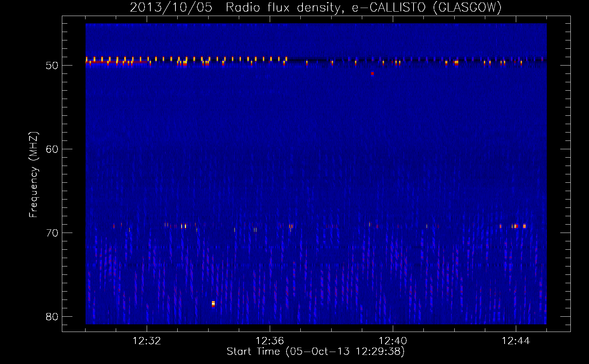Screen dimensions: 589x364
Task: Click the bright yellow spot near 78 MHz
Action: [213, 304]
